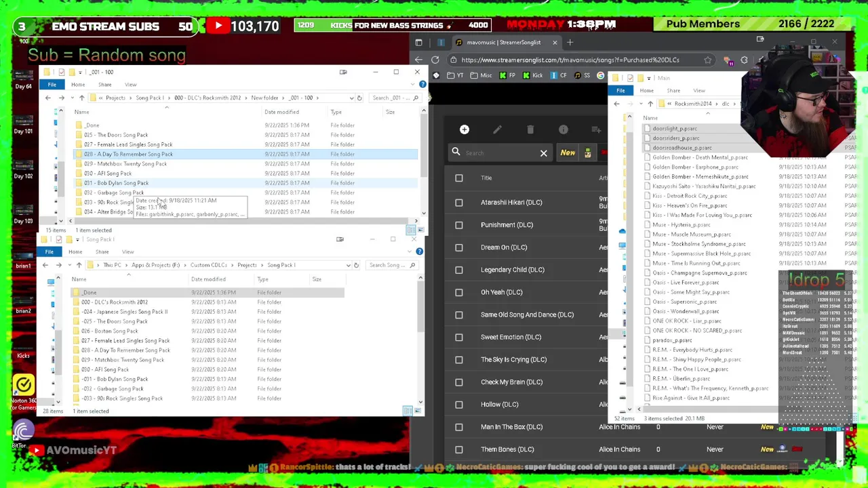868x488 pixels.
Task: Open quick access toolbar dropdown in Main window
Action: point(649,78)
